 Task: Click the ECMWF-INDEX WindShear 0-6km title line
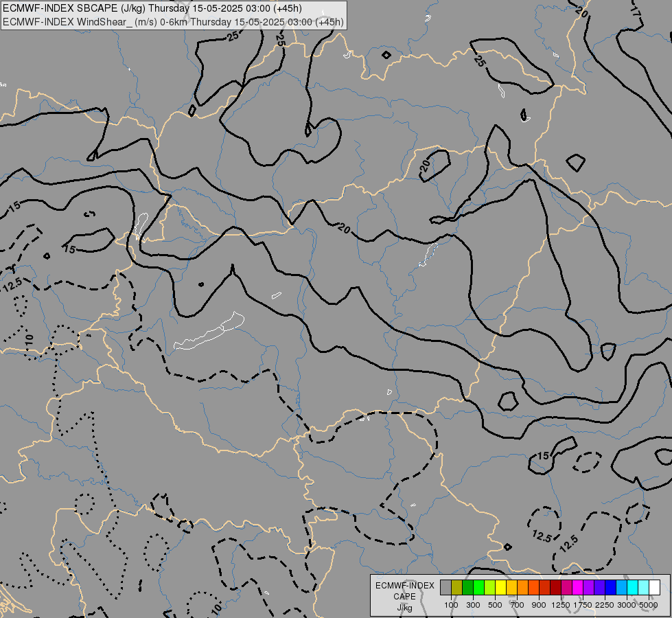[173, 22]
